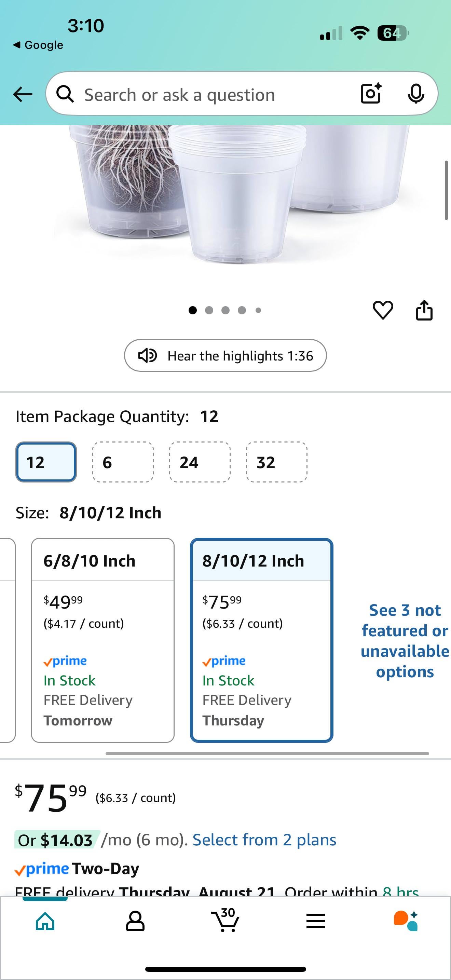The image size is (451, 980).
Task: Select package quantity 6
Action: click(x=123, y=462)
